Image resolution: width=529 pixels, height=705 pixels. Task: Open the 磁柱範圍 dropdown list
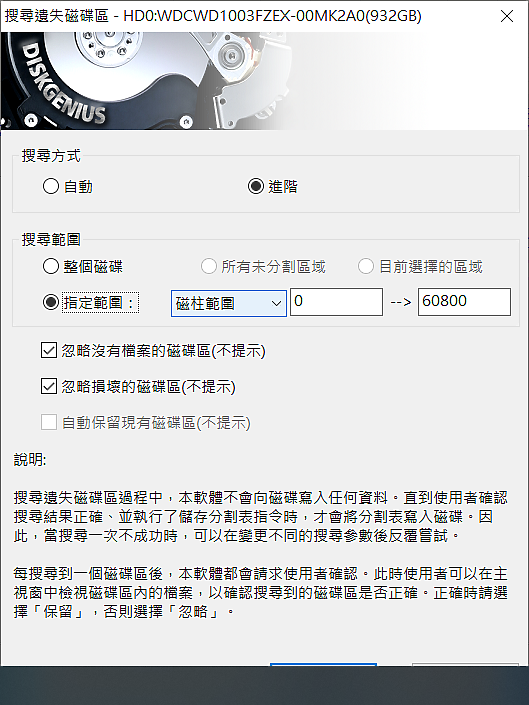229,303
